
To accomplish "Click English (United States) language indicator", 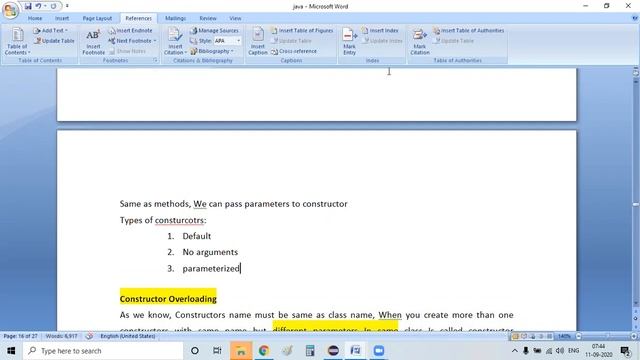I will pos(128,336).
